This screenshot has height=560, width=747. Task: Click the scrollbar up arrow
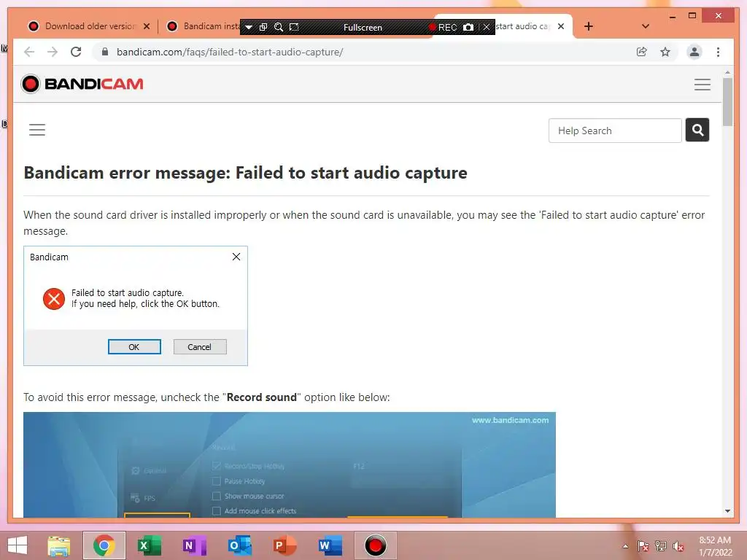tap(727, 72)
